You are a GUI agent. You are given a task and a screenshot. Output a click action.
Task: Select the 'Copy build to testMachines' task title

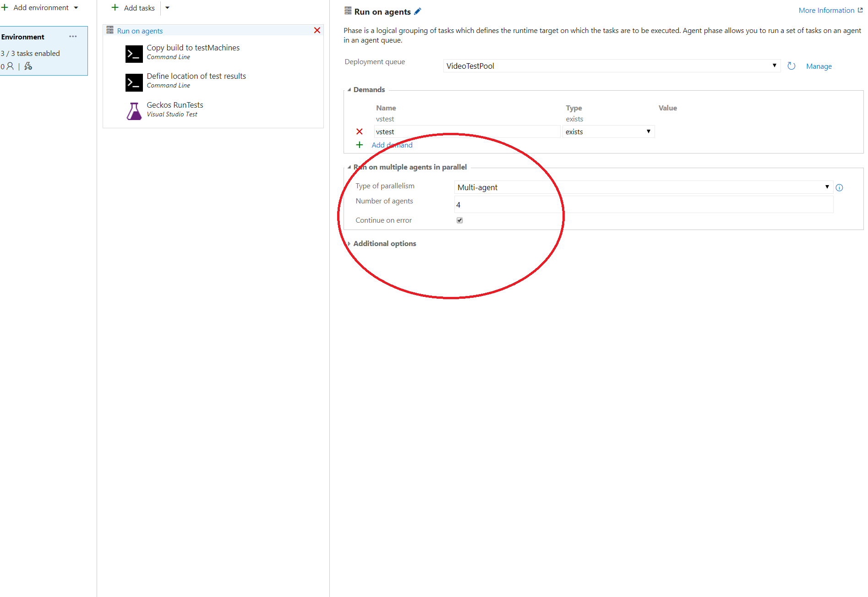[193, 48]
